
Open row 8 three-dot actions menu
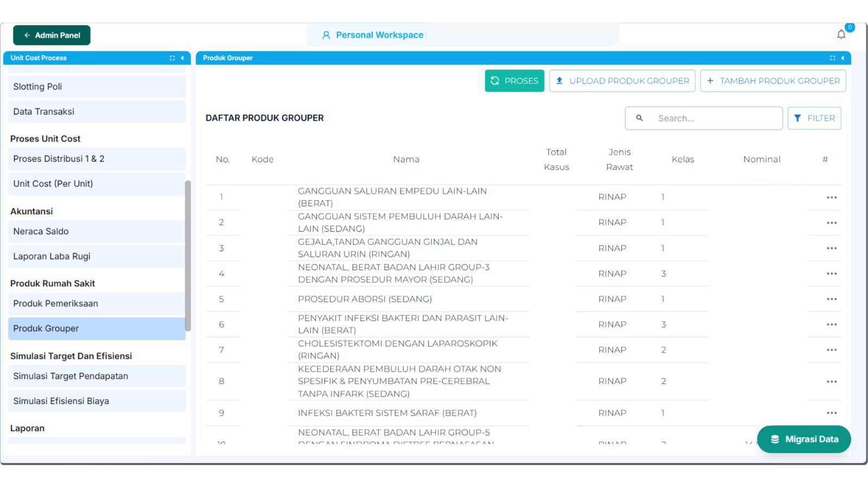click(x=832, y=382)
